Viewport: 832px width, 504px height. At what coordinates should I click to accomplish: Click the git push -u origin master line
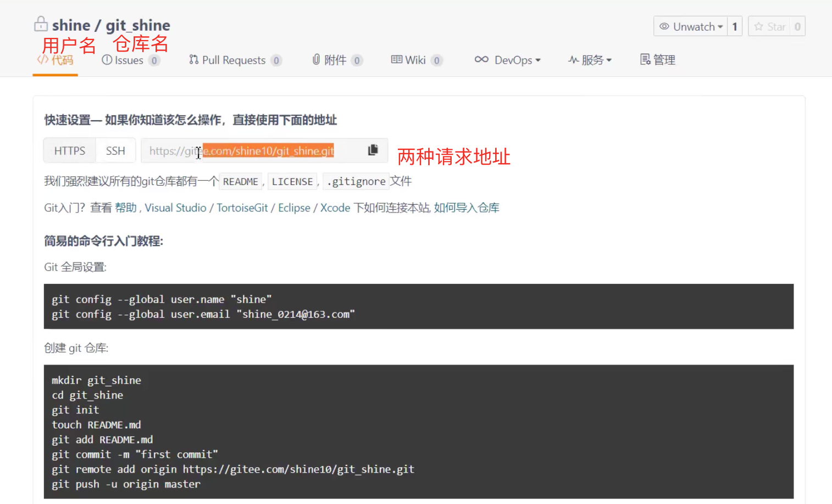126,484
